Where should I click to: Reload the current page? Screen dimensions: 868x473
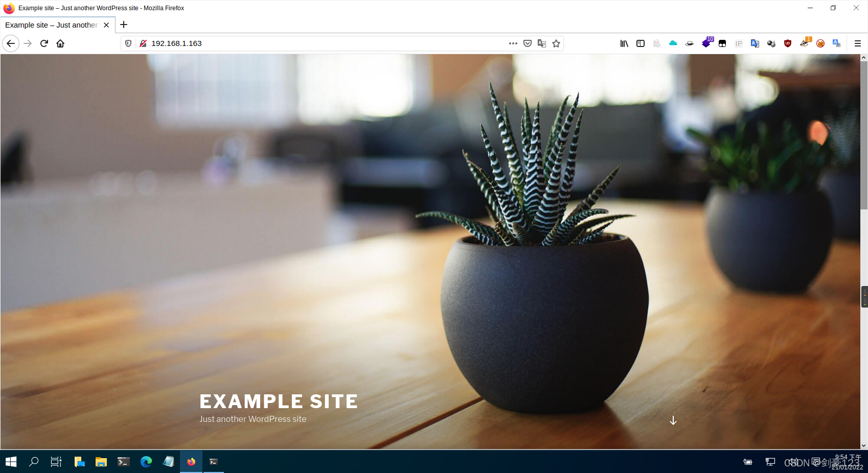(x=44, y=43)
